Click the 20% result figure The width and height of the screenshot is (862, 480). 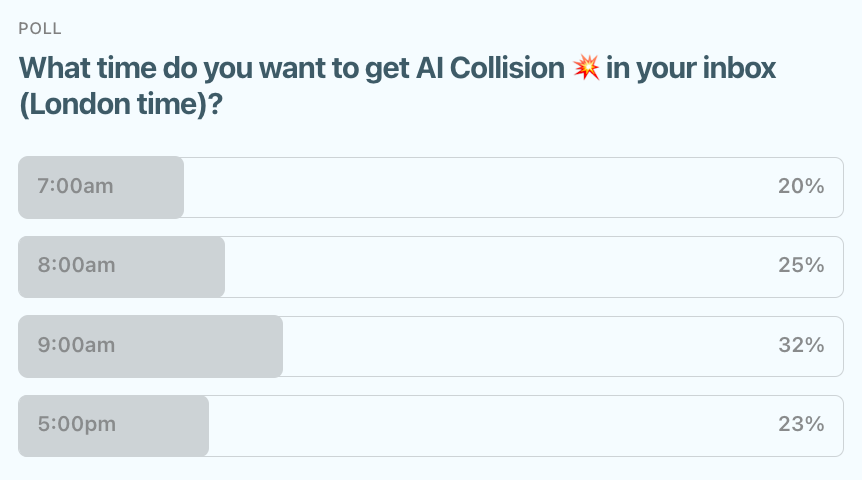click(x=801, y=186)
